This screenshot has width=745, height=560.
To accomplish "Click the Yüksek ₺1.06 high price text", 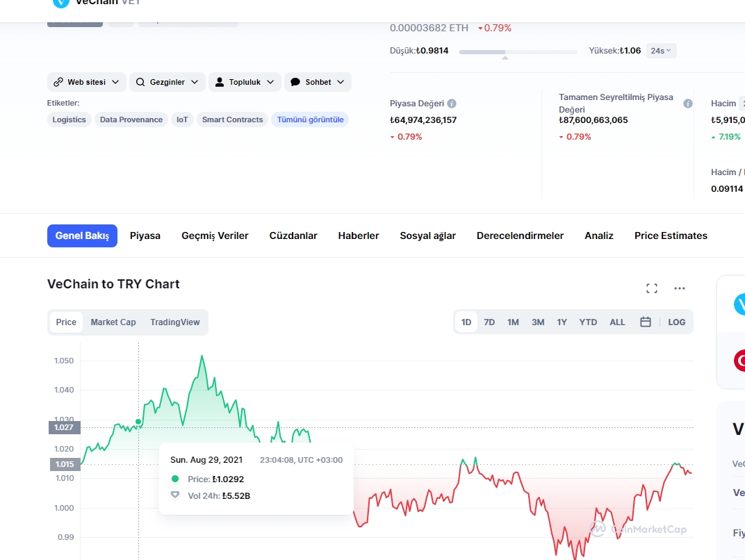I will pos(615,51).
